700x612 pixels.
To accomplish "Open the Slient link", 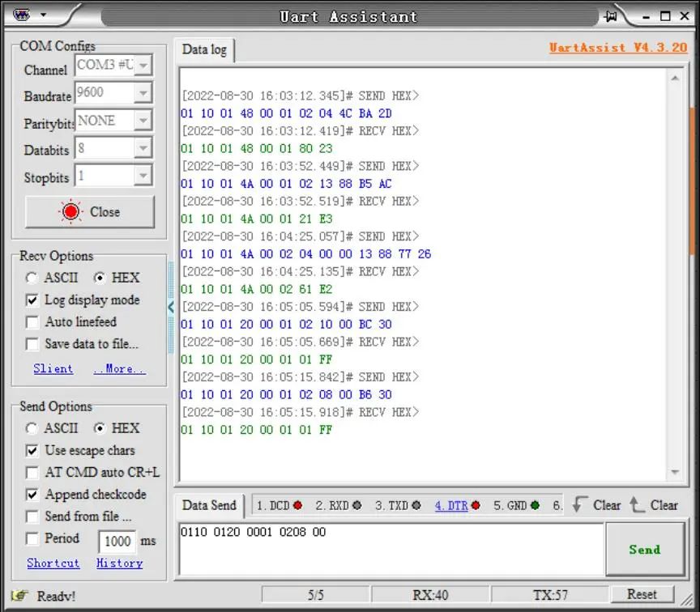I will pos(53,369).
